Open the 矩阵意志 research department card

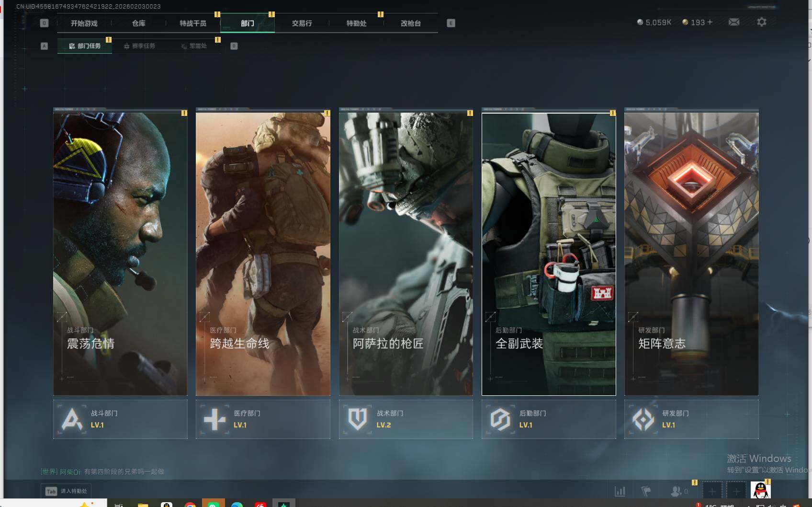pos(691,254)
